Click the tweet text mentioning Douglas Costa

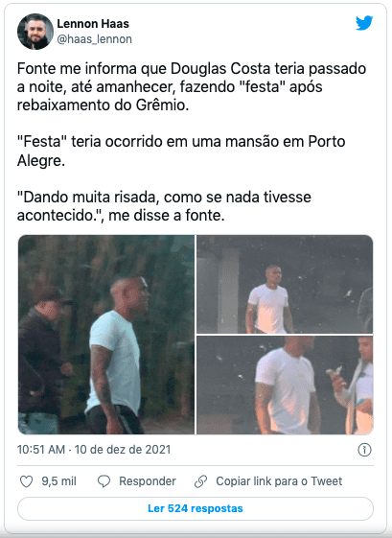(192, 87)
